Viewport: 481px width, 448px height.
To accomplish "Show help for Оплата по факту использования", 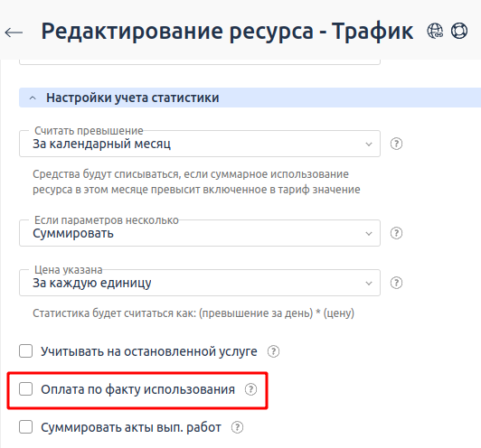I will coord(250,389).
